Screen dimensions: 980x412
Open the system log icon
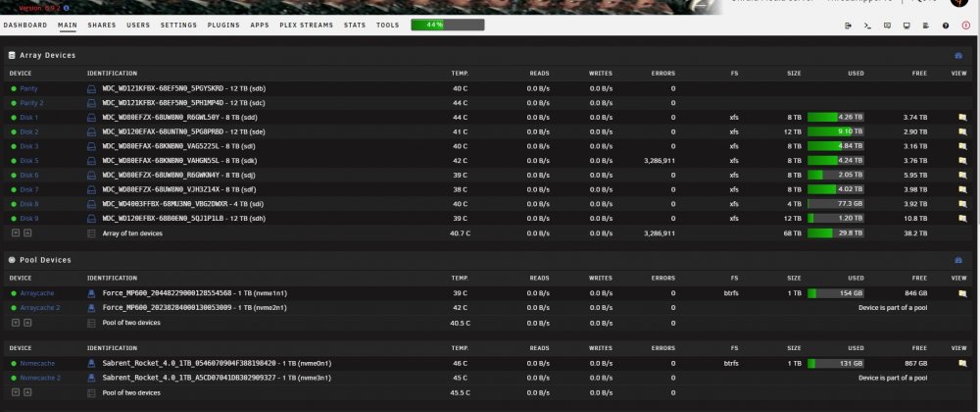point(926,26)
